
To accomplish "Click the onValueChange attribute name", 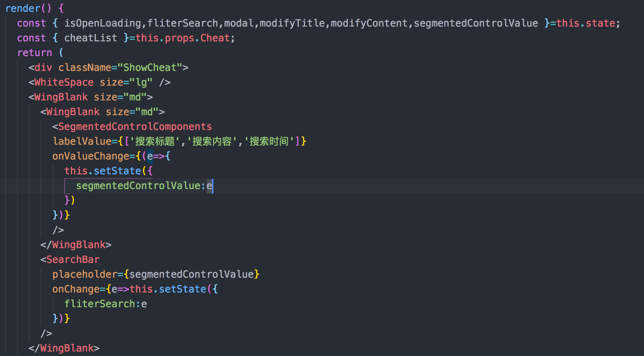I will click(91, 156).
